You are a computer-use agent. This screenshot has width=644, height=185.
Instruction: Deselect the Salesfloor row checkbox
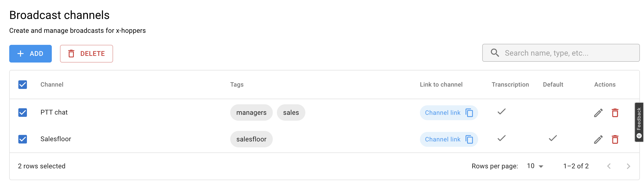pos(22,139)
